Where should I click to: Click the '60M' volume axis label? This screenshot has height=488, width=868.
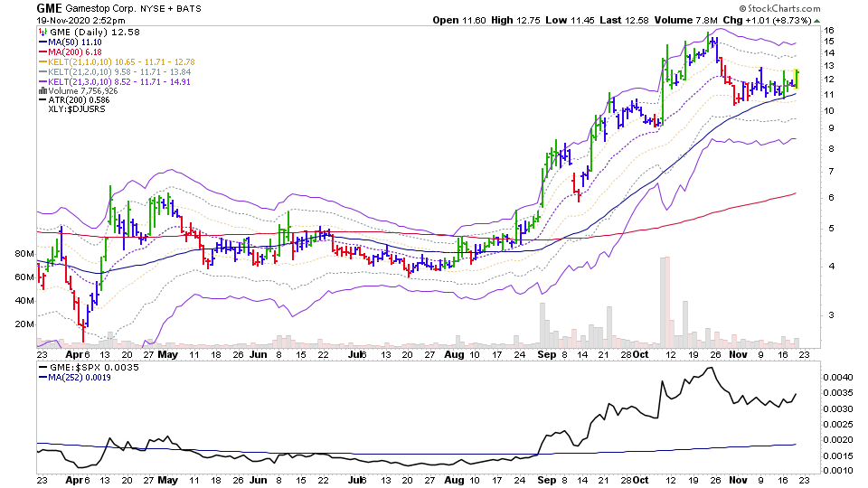pos(24,277)
